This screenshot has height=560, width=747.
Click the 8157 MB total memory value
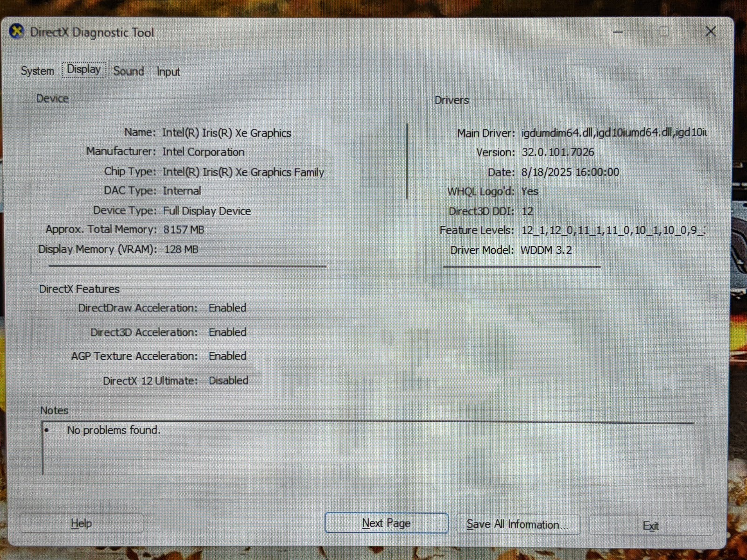[x=183, y=230]
